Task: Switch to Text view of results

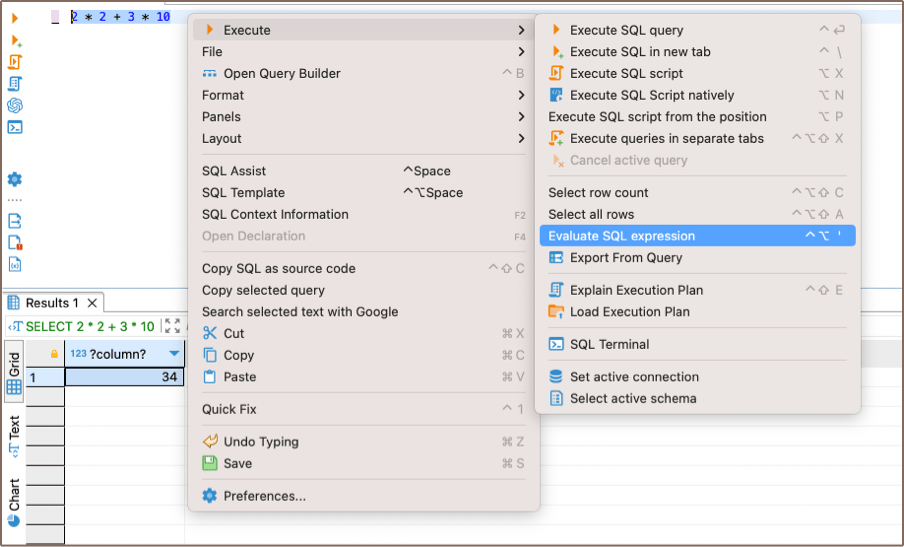Action: click(x=14, y=436)
